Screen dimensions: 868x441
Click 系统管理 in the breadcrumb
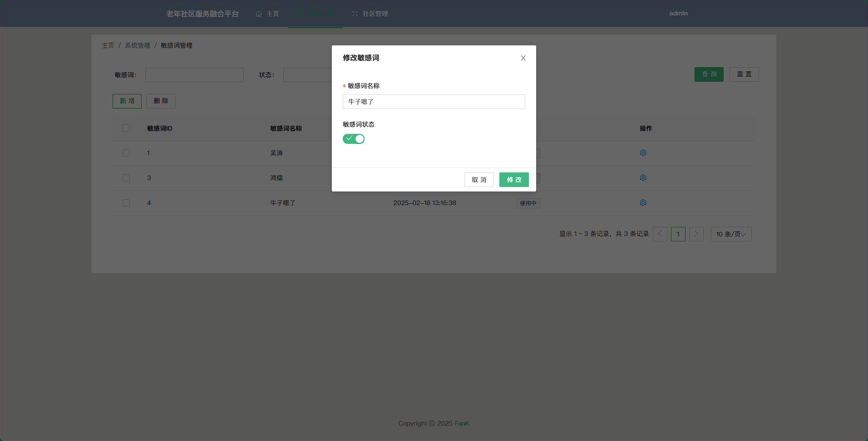tap(138, 46)
